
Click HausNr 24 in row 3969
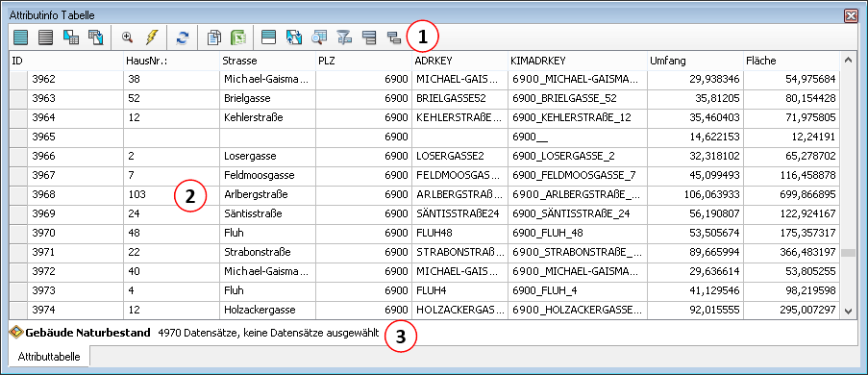(x=172, y=213)
